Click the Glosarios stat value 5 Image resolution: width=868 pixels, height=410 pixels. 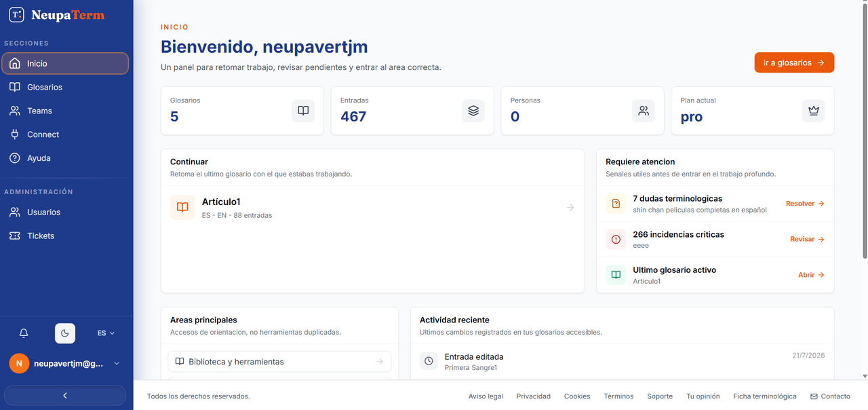click(x=174, y=117)
